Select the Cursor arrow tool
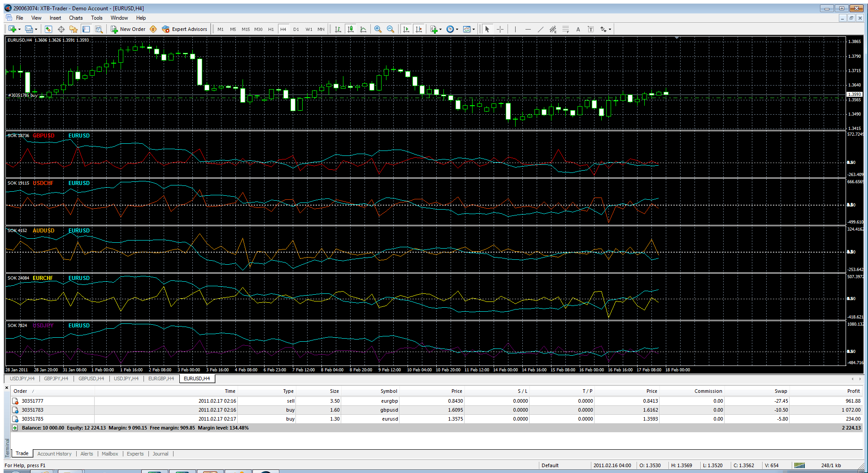 (487, 29)
